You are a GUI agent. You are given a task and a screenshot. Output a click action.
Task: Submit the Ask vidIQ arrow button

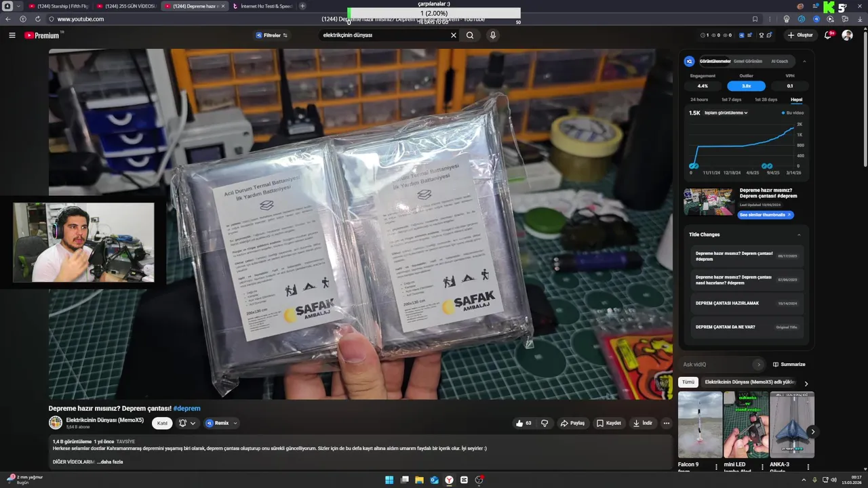758,365
